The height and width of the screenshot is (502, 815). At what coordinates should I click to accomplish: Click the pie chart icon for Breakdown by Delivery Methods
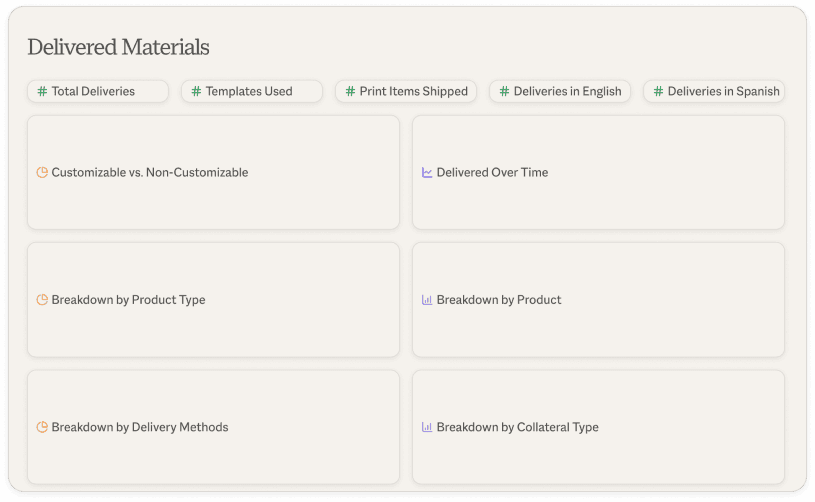42,427
